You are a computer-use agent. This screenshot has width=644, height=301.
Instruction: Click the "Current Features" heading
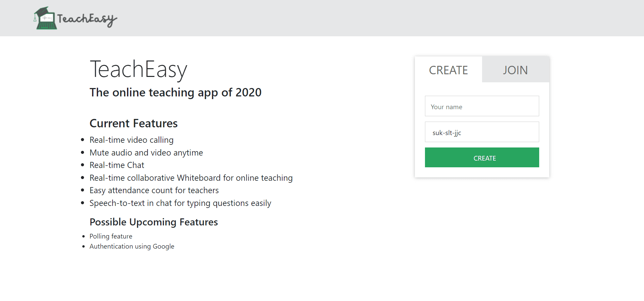point(133,123)
